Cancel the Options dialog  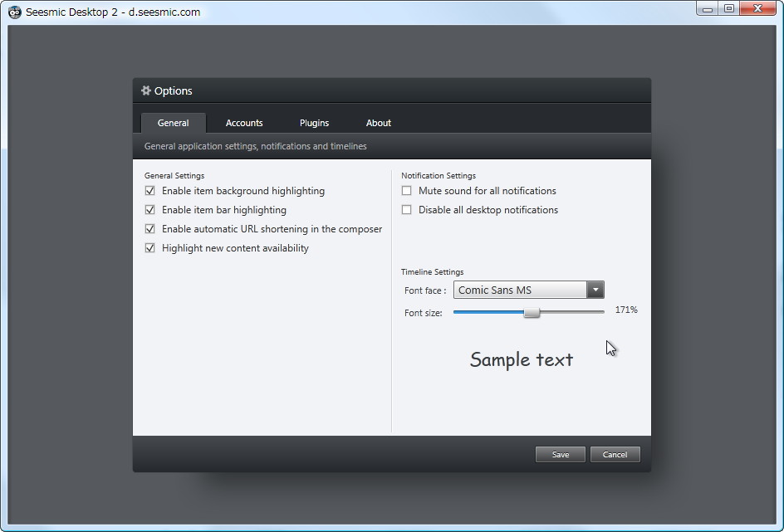pyautogui.click(x=615, y=455)
